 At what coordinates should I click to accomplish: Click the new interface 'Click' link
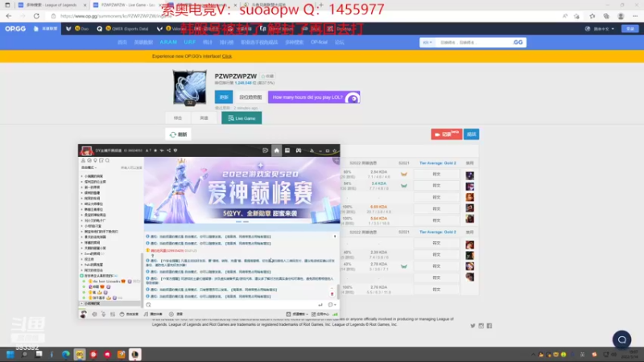pos(227,56)
